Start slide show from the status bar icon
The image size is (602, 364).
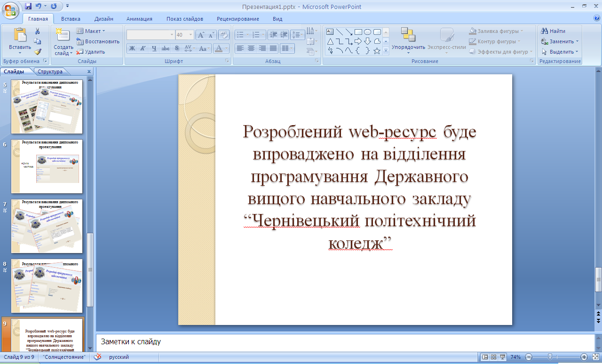[x=503, y=357]
